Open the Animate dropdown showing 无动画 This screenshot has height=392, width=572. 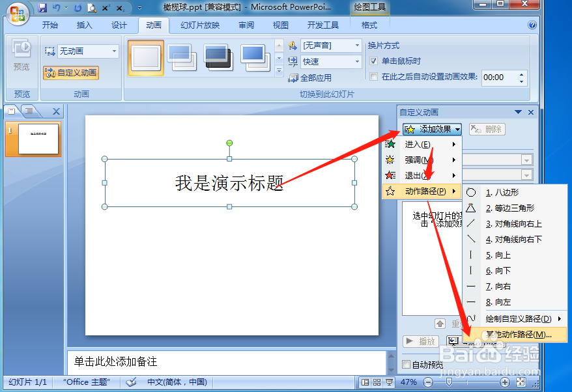88,51
